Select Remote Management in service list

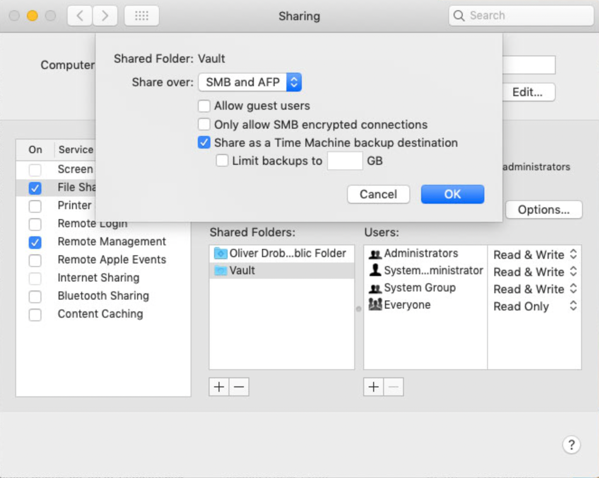(x=112, y=241)
